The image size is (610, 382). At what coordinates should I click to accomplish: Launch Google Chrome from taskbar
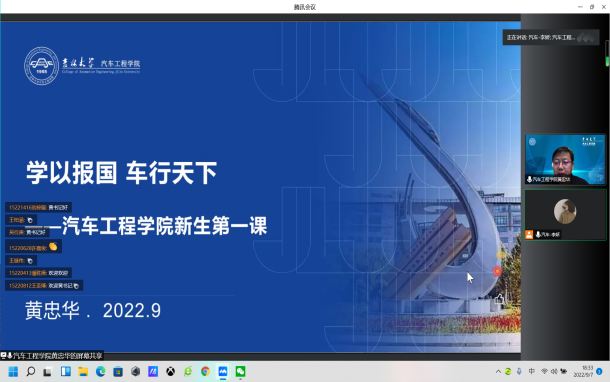[205, 372]
